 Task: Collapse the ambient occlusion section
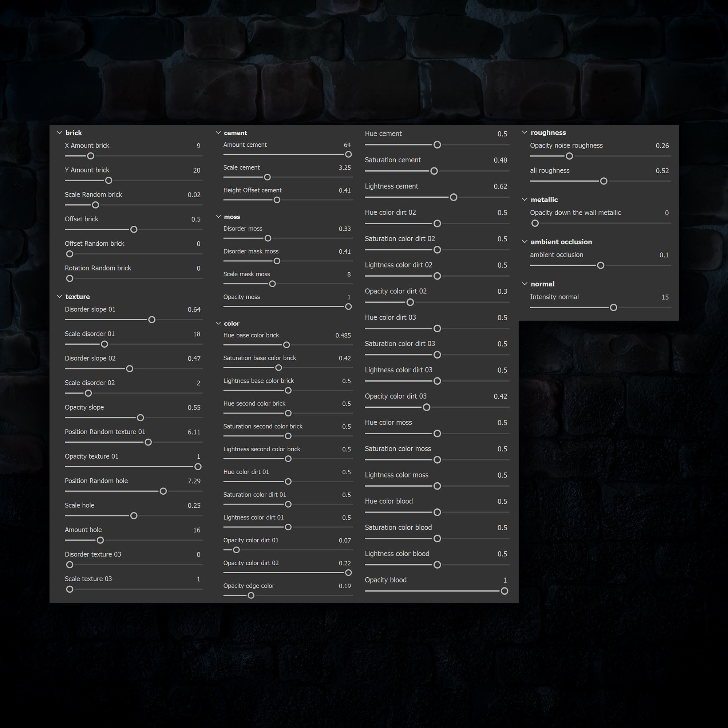click(525, 242)
